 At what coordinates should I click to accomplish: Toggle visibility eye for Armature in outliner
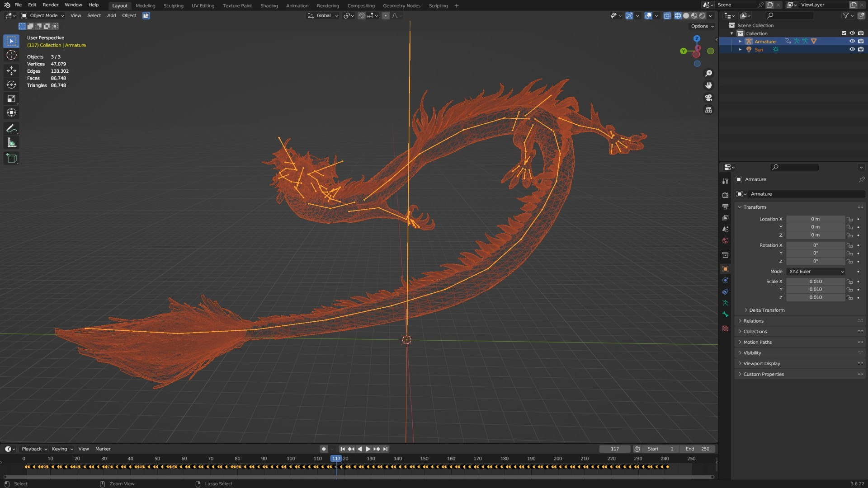coord(852,41)
